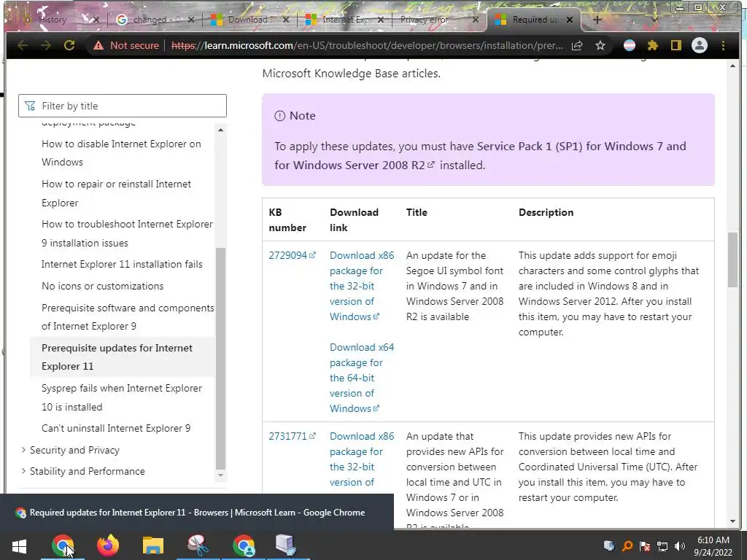The image size is (747, 560).
Task: Expand the Security and Privacy section
Action: point(74,450)
